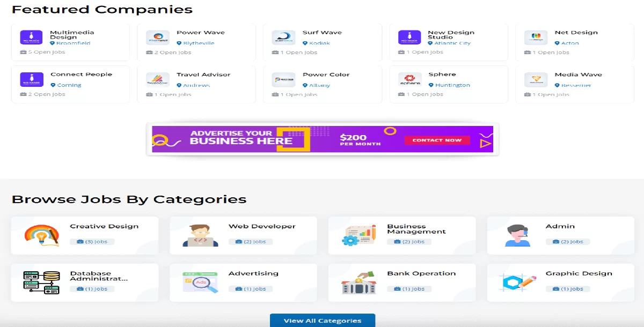Click 2 Open Jobs under Connect People

tap(47, 94)
